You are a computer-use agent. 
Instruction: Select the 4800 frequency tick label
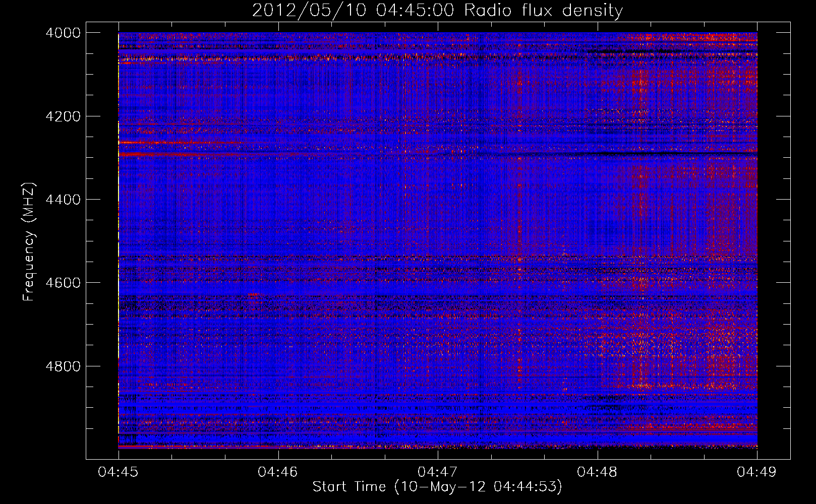[63, 366]
